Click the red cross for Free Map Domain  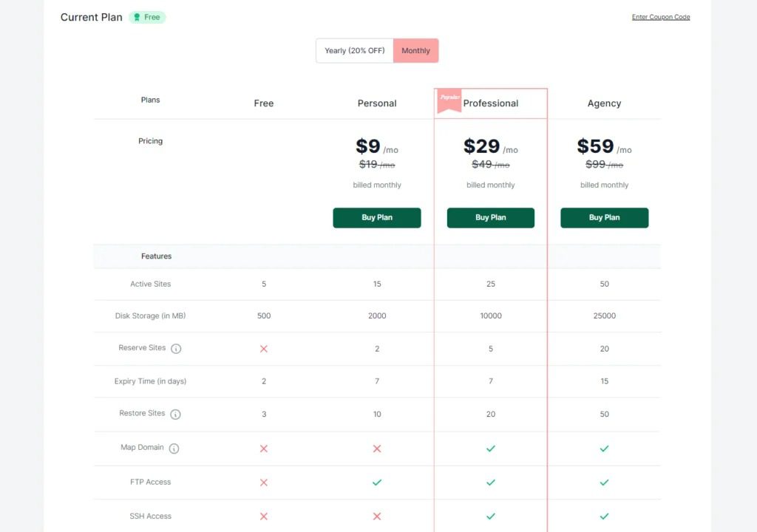(264, 449)
